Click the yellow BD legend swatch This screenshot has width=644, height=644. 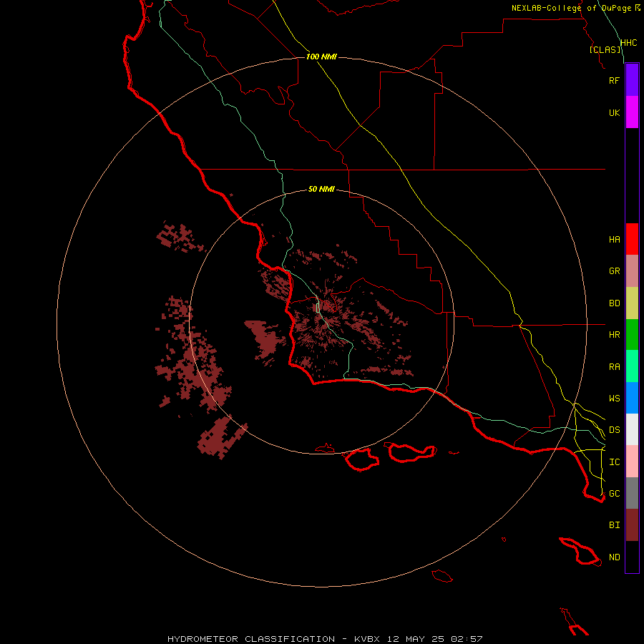[x=632, y=303]
